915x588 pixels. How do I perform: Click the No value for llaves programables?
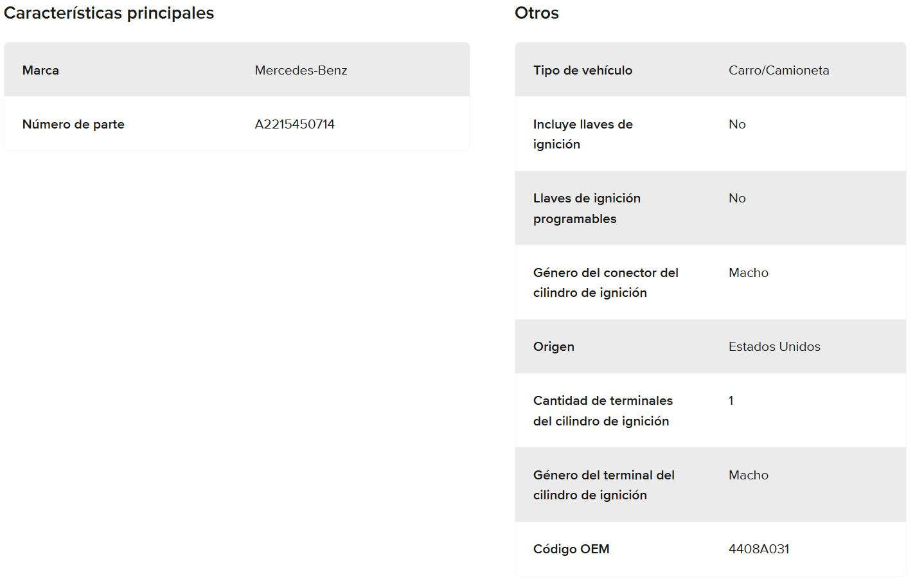click(x=737, y=198)
